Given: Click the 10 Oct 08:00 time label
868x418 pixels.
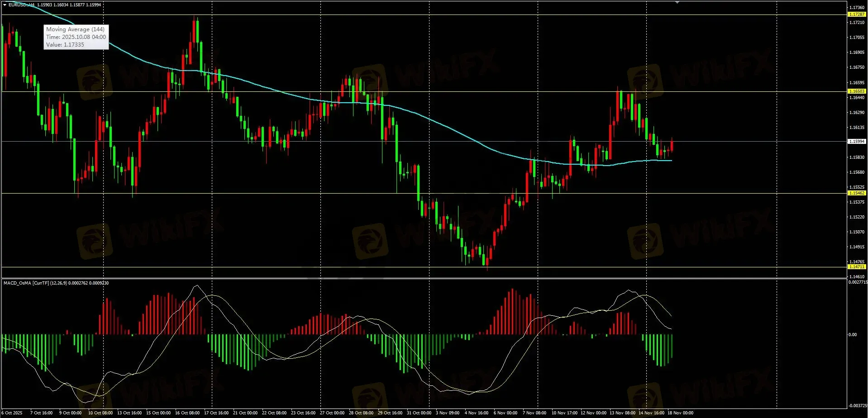Looking at the screenshot, I should 100,413.
